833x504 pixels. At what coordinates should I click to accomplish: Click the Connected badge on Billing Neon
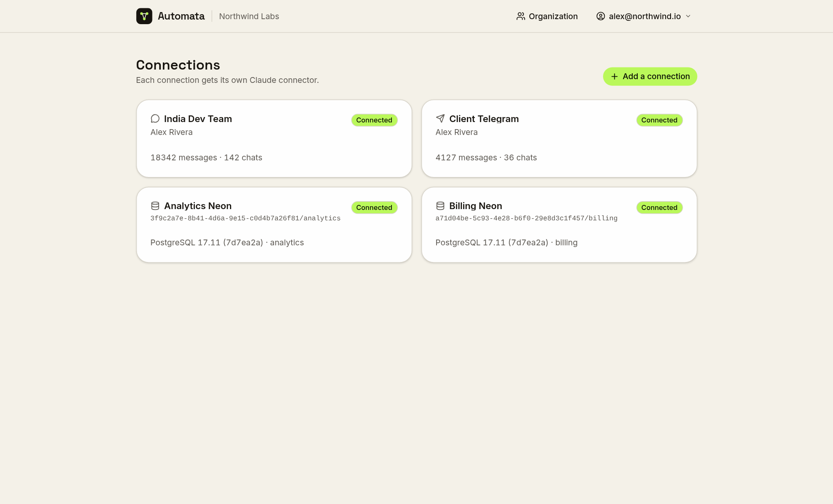[x=659, y=207]
